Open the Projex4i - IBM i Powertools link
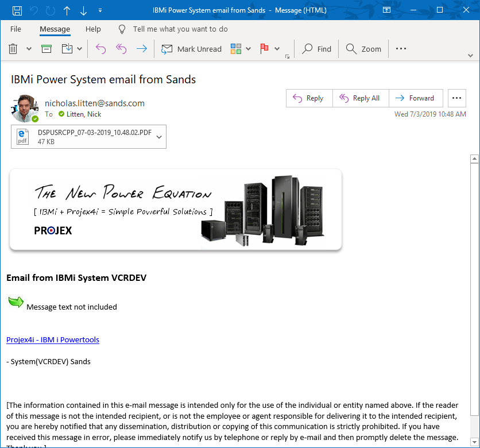The width and height of the screenshot is (480, 448). [x=53, y=340]
